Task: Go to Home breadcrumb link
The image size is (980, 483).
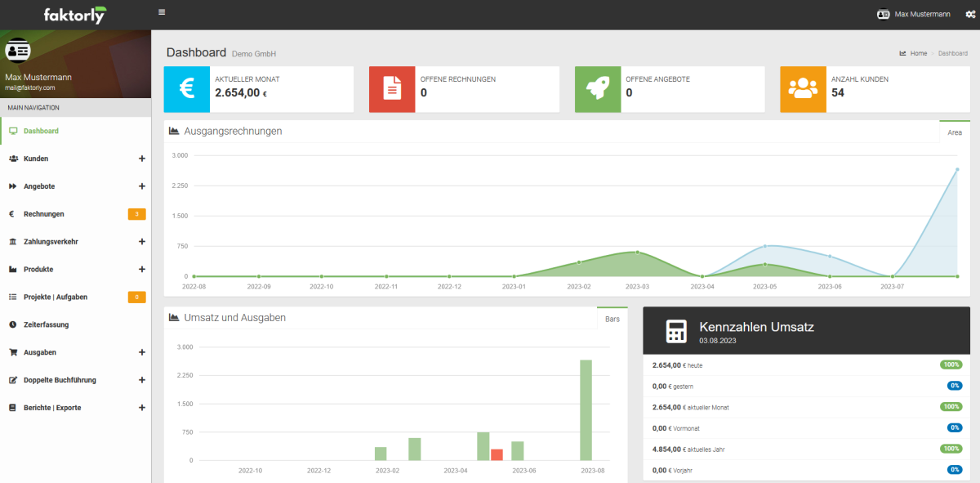Action: point(918,53)
